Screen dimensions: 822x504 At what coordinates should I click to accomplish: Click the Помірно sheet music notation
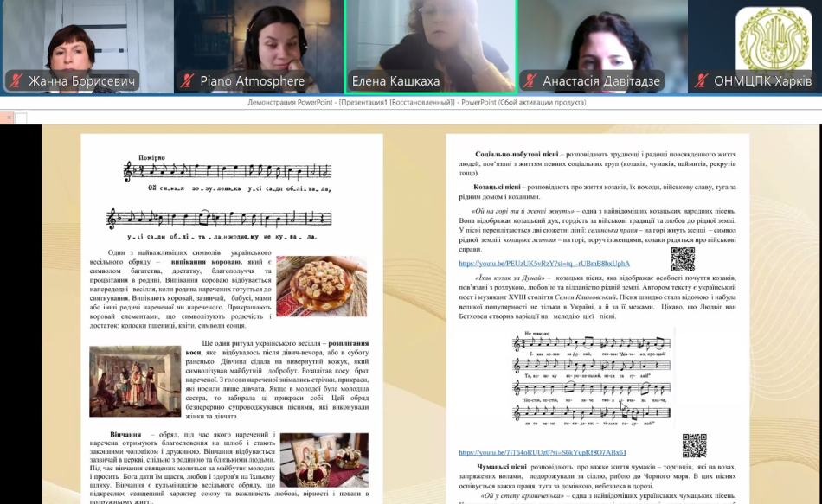[228, 201]
